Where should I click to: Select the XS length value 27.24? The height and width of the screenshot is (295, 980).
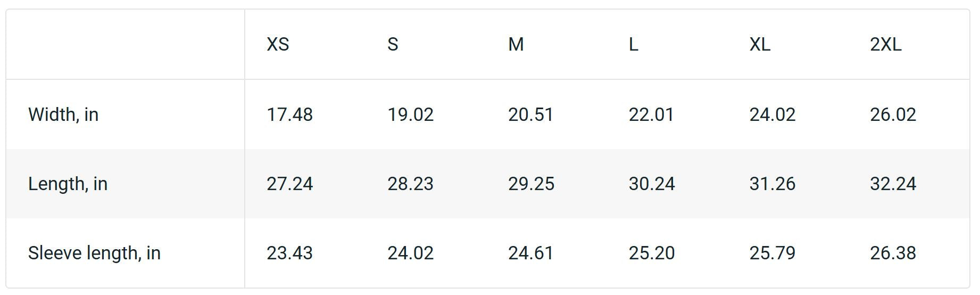(289, 184)
